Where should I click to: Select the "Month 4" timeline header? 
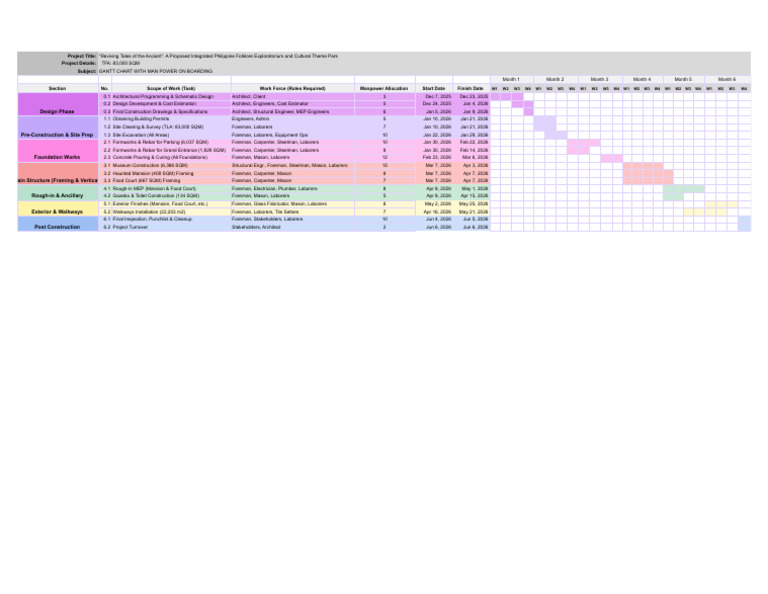pyautogui.click(x=643, y=79)
